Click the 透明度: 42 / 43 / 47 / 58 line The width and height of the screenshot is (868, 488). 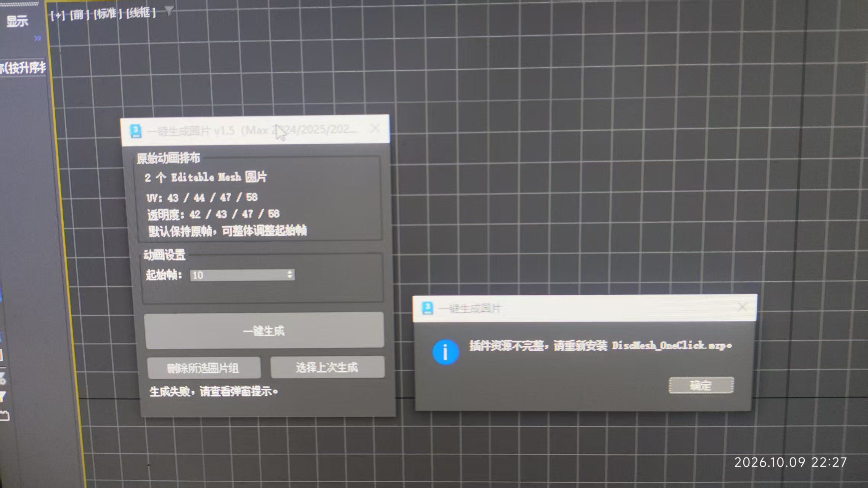pos(214,214)
